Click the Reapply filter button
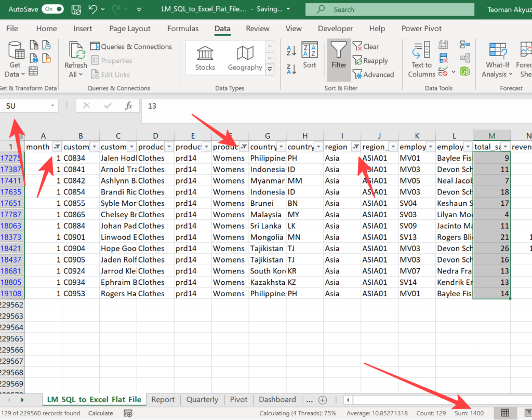 370,61
